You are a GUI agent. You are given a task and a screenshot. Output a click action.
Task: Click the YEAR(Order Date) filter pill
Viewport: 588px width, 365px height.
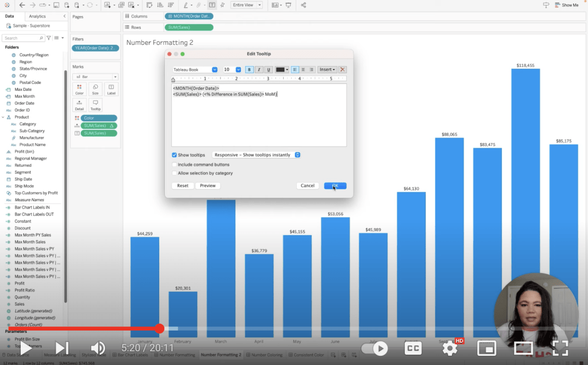(x=95, y=48)
